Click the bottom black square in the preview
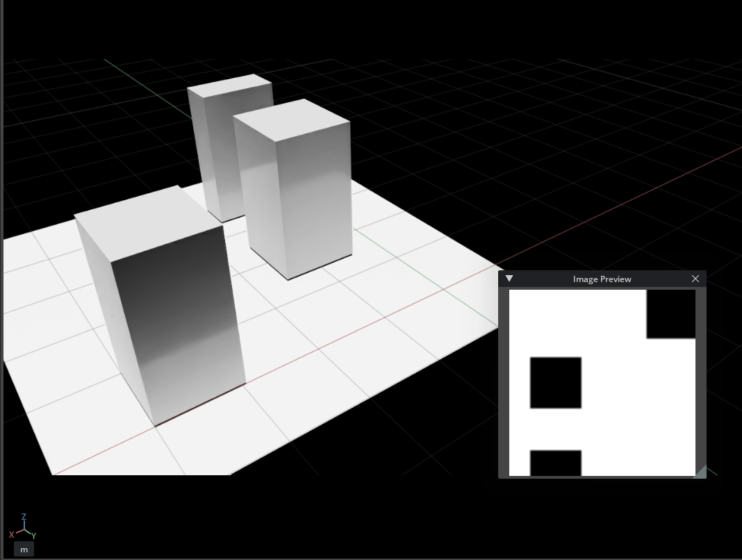The image size is (742, 560). tap(555, 464)
